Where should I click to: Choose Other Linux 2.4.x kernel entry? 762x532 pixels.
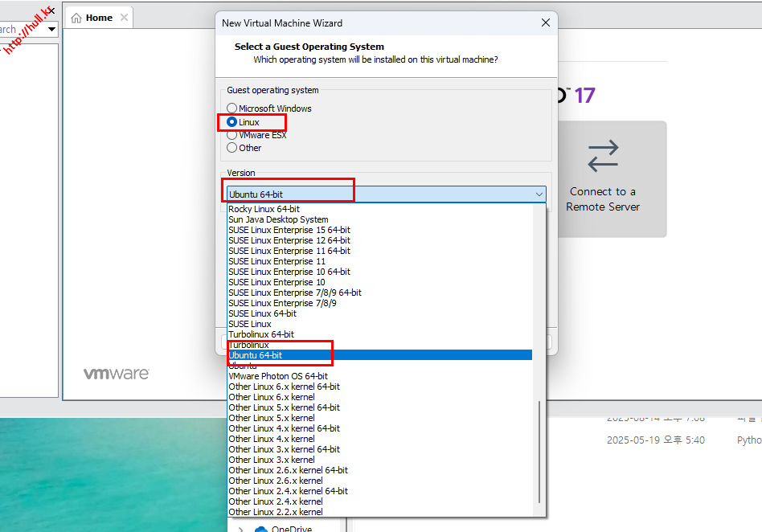[x=380, y=501]
